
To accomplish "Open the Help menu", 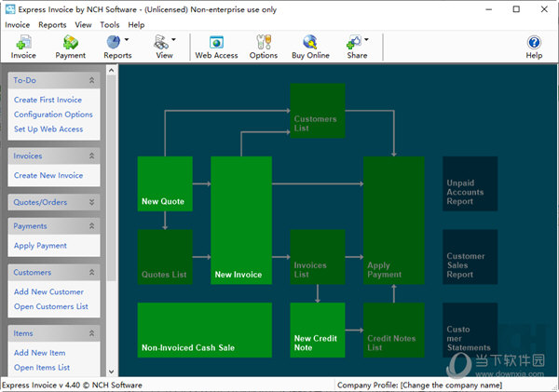I will pyautogui.click(x=136, y=24).
